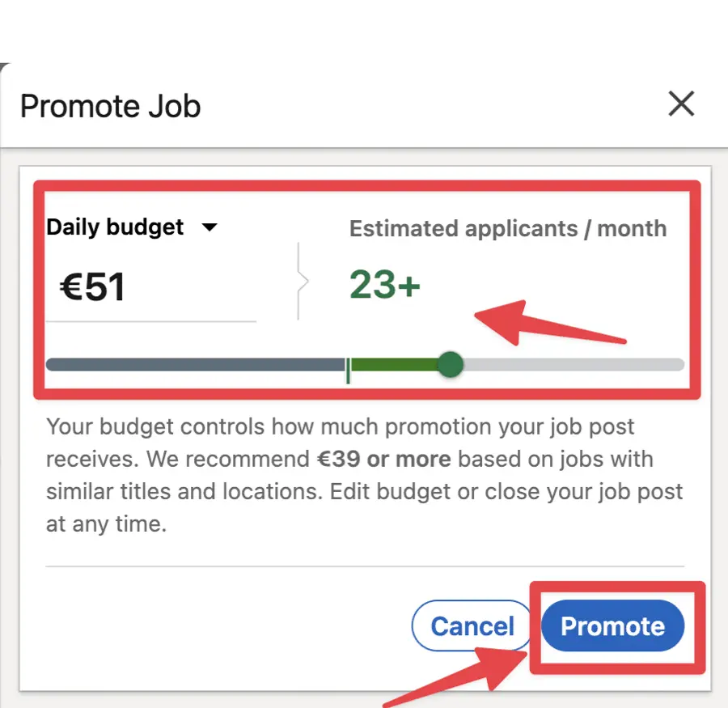
Task: Click the Promote Job dialog title
Action: pos(110,106)
